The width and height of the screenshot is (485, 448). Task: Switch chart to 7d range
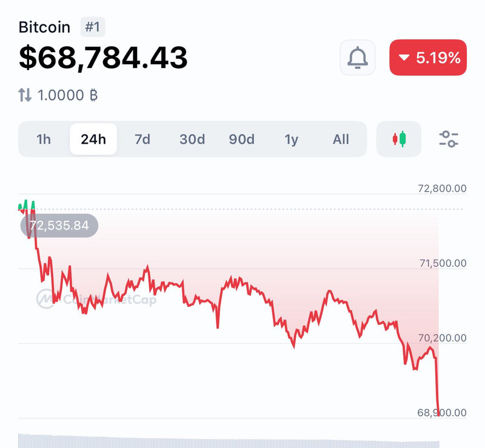pos(142,139)
